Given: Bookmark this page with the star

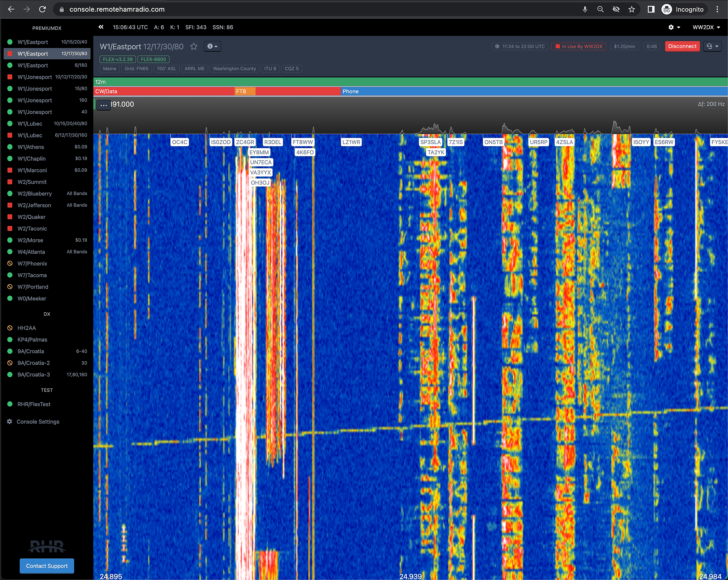Looking at the screenshot, I should point(631,9).
